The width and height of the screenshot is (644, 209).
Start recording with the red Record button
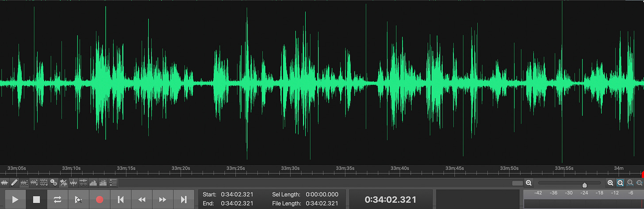(x=100, y=199)
